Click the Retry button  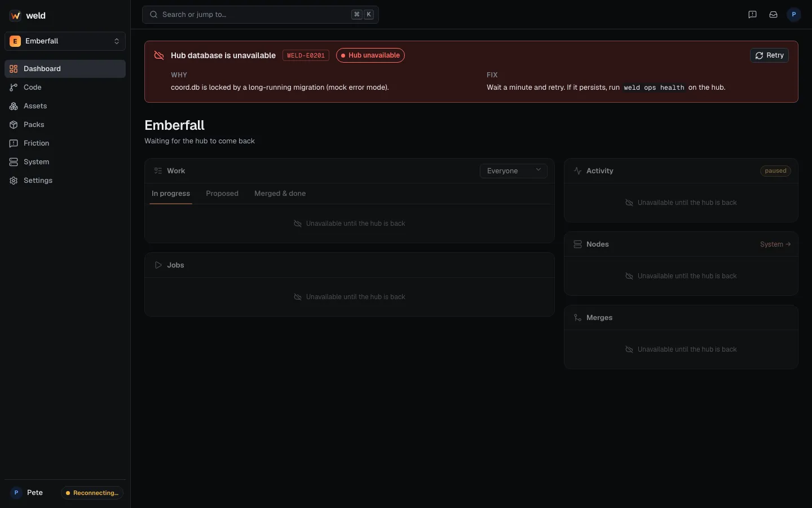769,55
